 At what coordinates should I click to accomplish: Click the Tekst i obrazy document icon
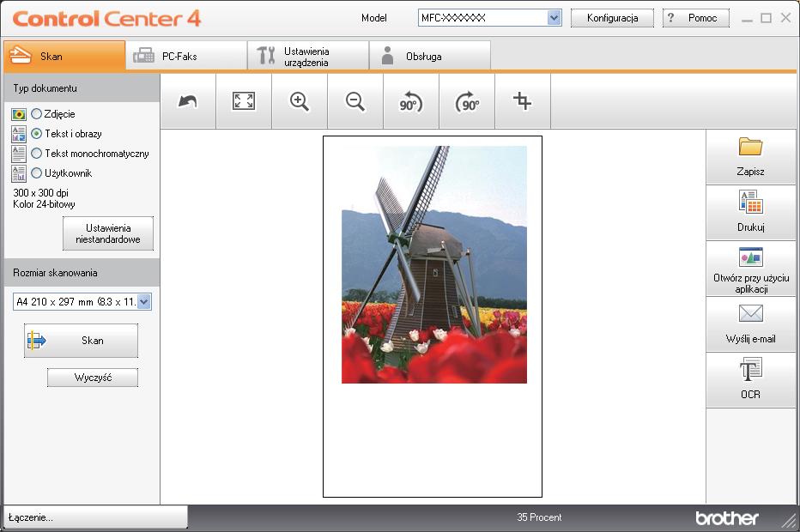pos(19,134)
